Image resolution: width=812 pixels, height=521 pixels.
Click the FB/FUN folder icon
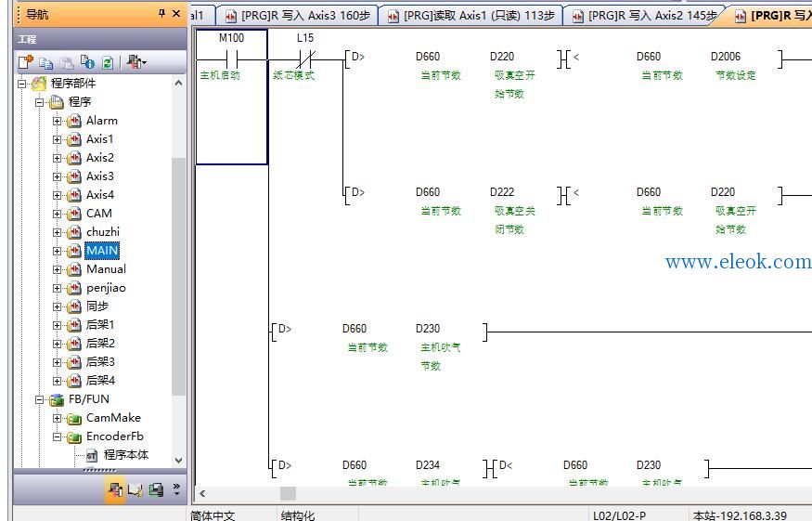pyautogui.click(x=57, y=399)
